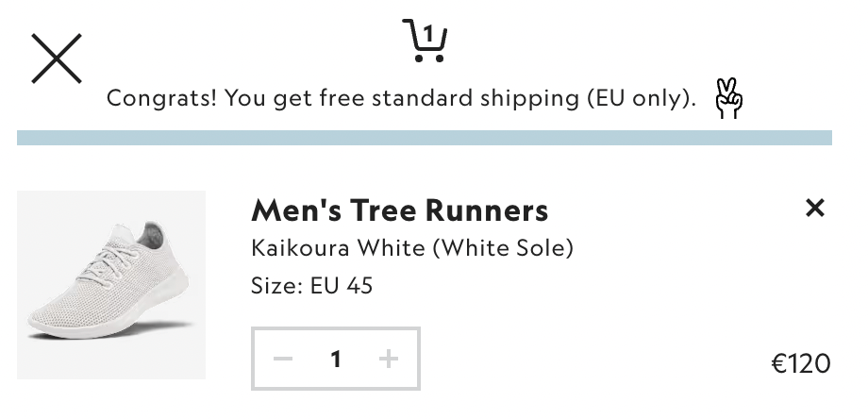The width and height of the screenshot is (868, 419).
Task: Click the free standard shipping congrats message
Action: (x=402, y=98)
